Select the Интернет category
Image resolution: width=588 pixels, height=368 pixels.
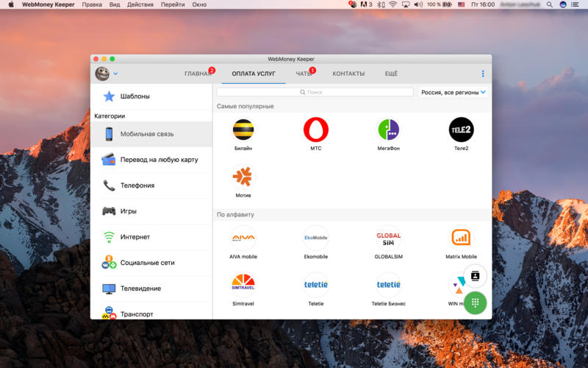[x=151, y=237]
